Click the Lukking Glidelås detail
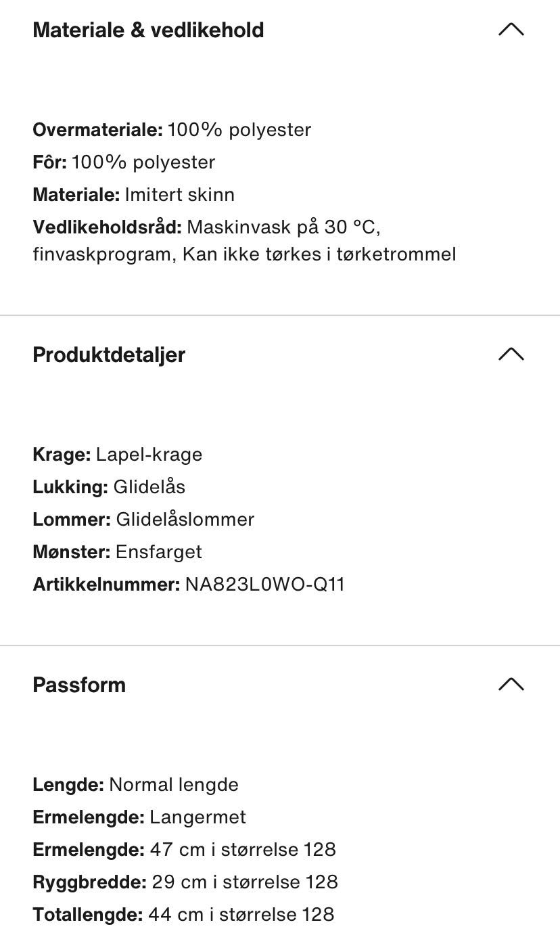This screenshot has width=560, height=933. pyautogui.click(x=109, y=486)
